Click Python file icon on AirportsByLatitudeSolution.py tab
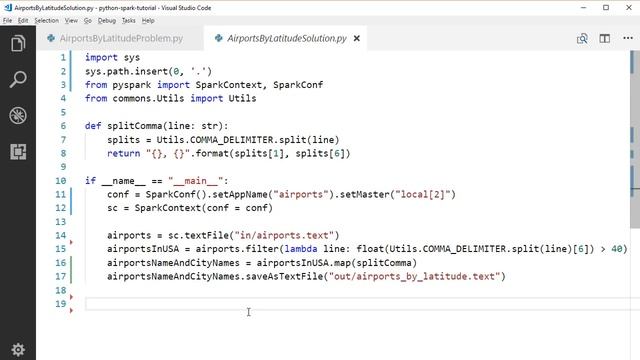 pos(219,38)
